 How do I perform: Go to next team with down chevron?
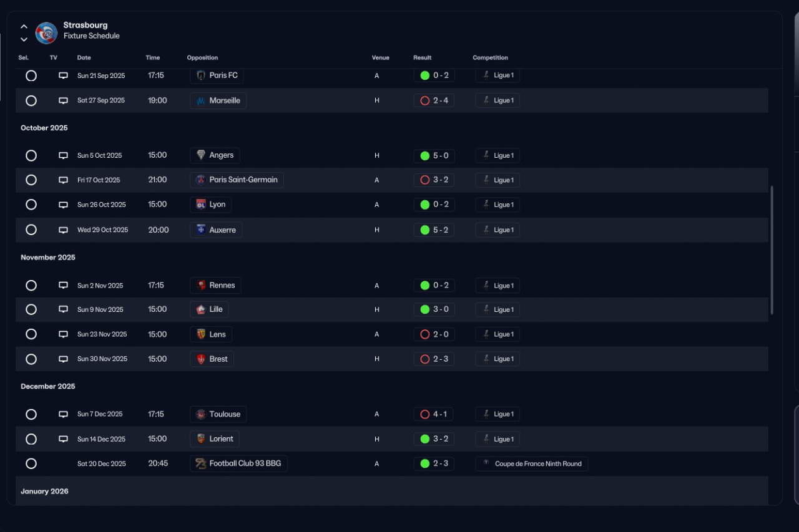pos(24,39)
